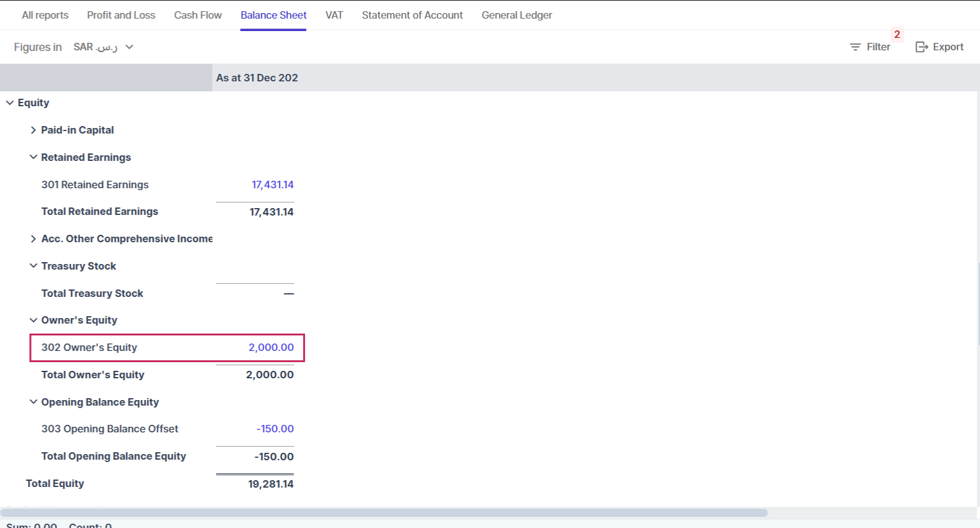The height and width of the screenshot is (528, 980).
Task: Open the 17,431.14 Retained Earnings amount link
Action: [273, 184]
